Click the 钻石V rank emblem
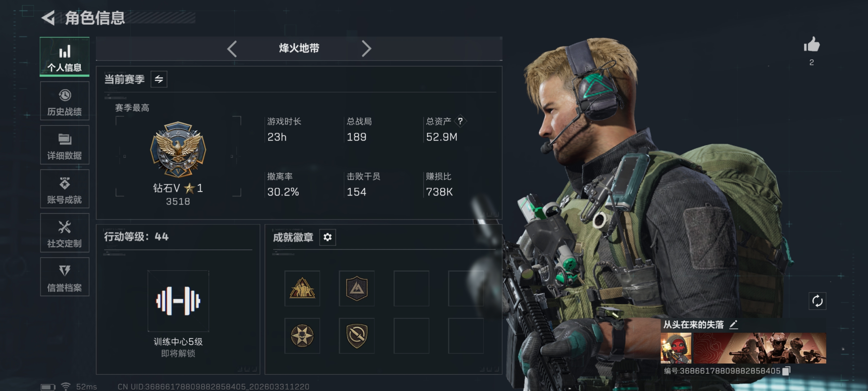 tap(178, 150)
